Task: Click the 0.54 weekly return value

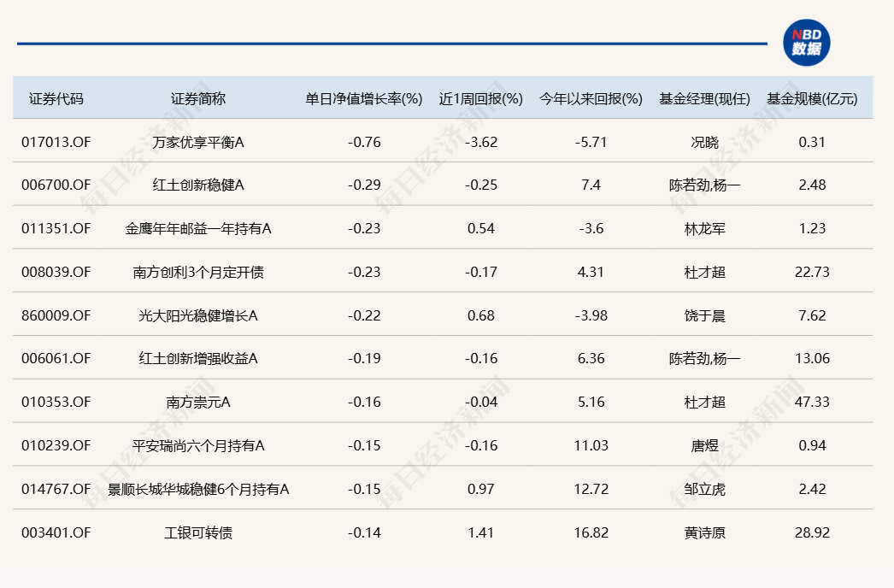Action: (x=480, y=228)
